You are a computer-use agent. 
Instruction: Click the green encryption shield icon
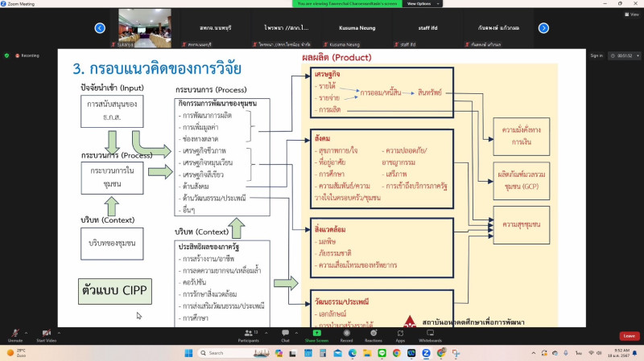click(7, 55)
